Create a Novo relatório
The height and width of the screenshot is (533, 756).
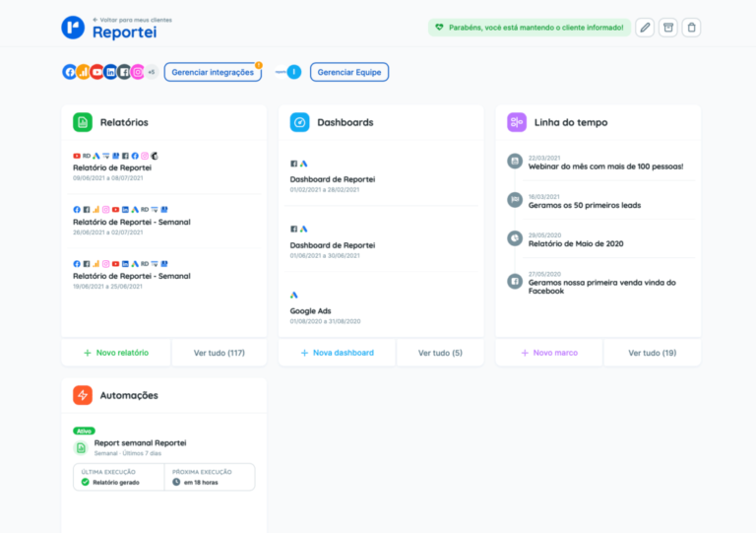tap(116, 353)
